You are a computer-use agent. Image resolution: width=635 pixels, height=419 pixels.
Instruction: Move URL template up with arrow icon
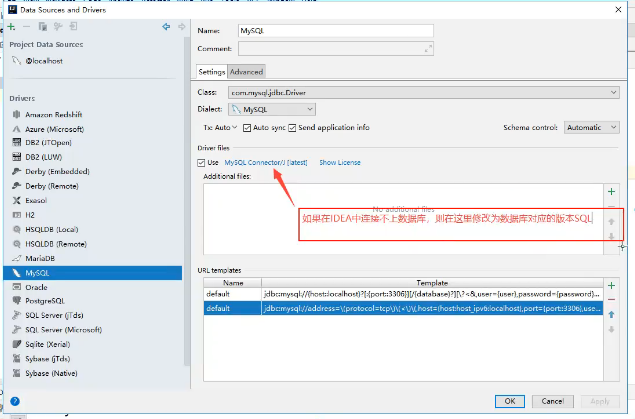click(612, 315)
